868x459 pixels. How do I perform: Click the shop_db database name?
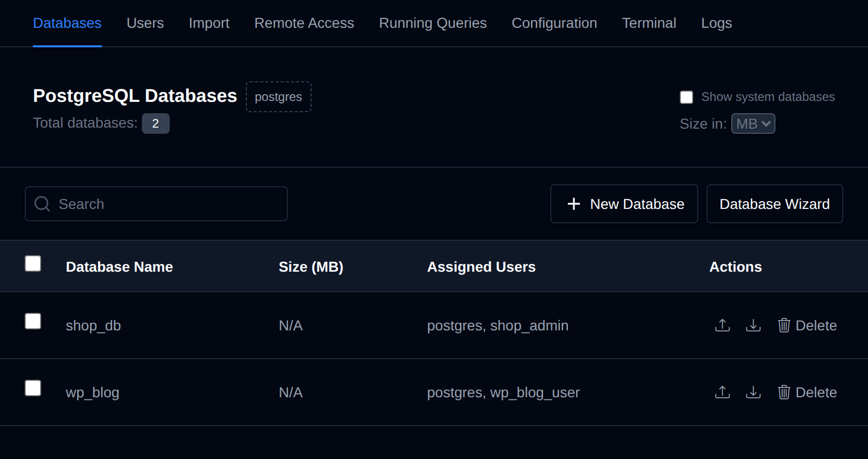pos(93,326)
